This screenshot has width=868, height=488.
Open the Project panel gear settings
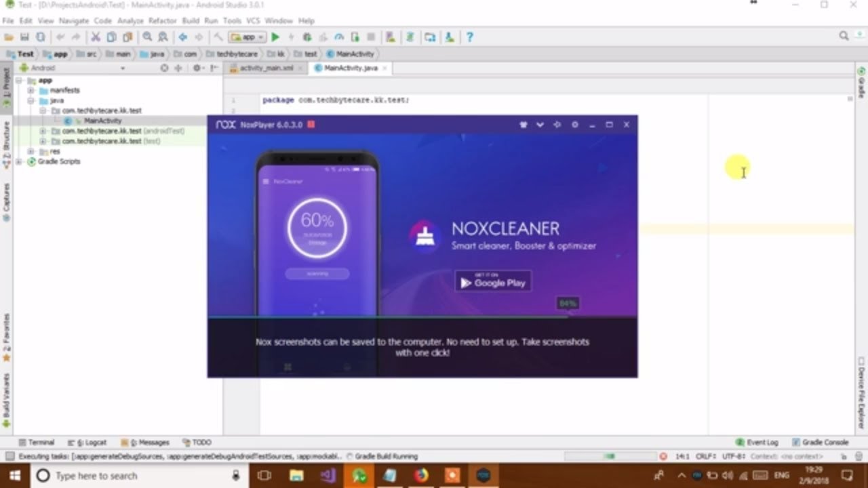[197, 68]
